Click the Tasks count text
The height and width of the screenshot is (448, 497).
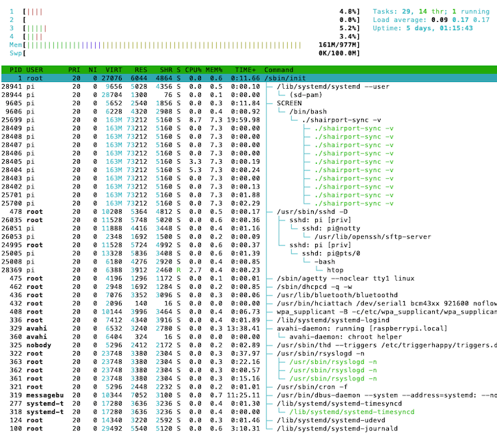click(431, 12)
